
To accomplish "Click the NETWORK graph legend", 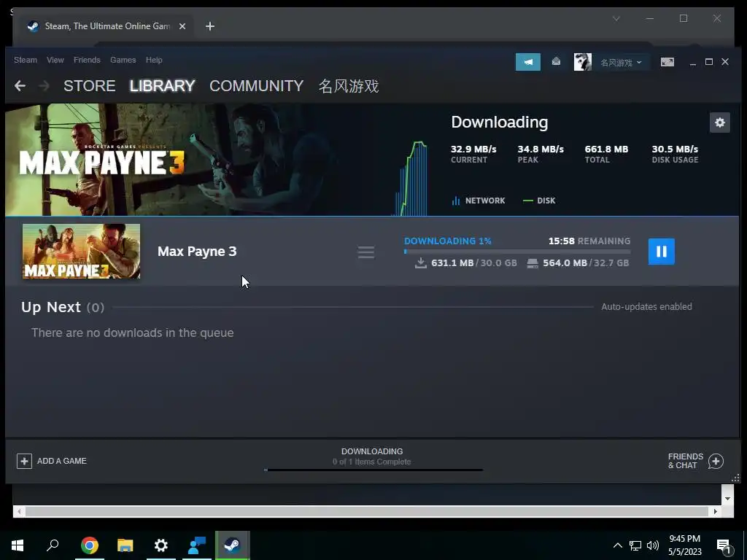I will (x=479, y=201).
